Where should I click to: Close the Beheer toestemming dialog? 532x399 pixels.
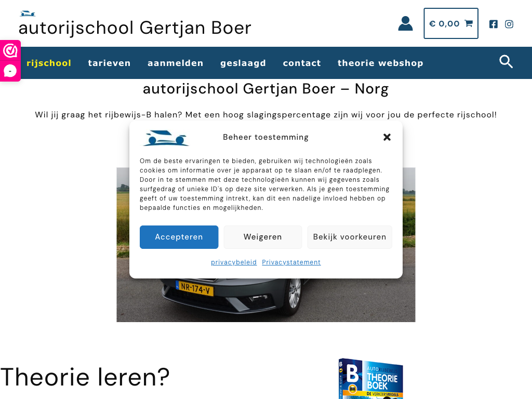(387, 137)
